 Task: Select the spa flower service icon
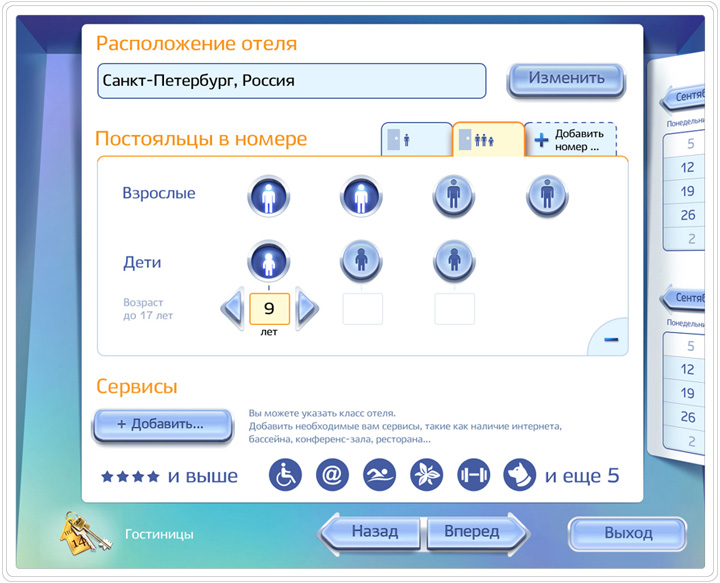(x=426, y=476)
